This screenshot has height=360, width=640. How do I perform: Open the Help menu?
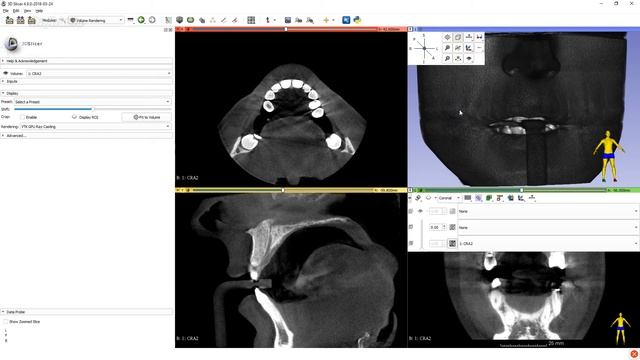pos(39,11)
